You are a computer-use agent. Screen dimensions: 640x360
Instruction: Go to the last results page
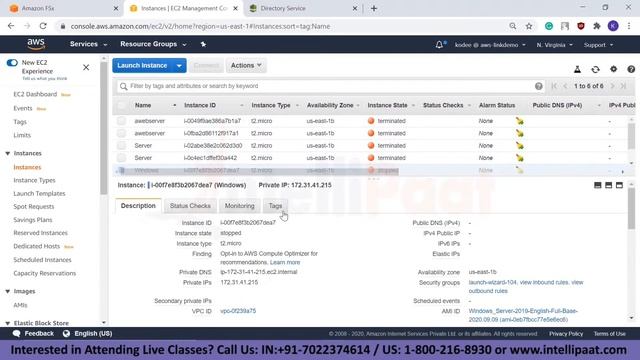pyautogui.click(x=624, y=86)
